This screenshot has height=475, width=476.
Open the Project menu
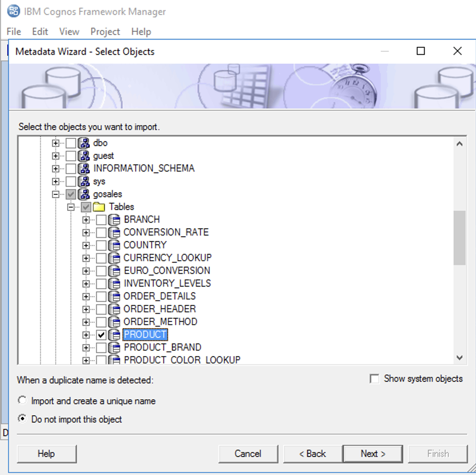coord(105,31)
